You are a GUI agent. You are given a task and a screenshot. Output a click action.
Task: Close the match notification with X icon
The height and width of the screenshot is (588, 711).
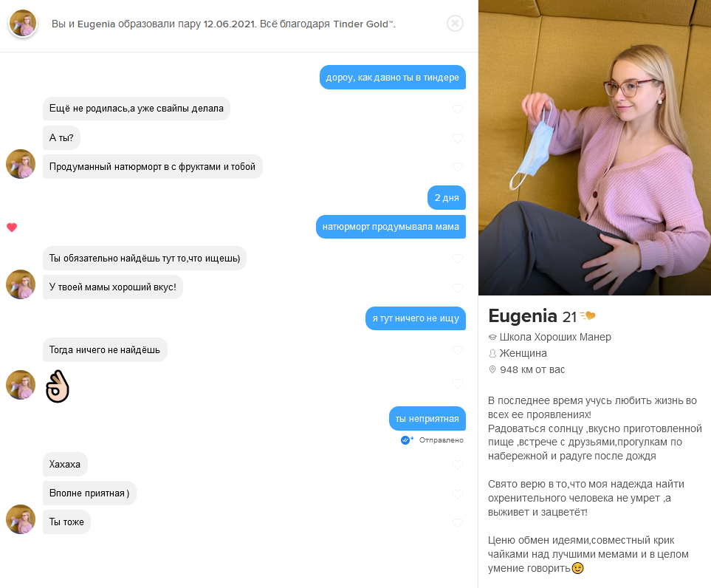coord(455,23)
